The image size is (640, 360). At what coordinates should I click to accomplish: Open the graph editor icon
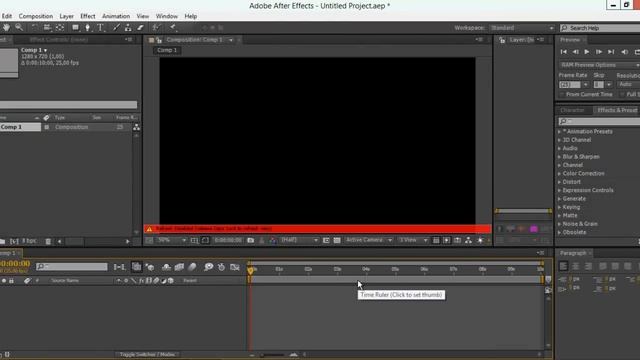click(x=235, y=267)
